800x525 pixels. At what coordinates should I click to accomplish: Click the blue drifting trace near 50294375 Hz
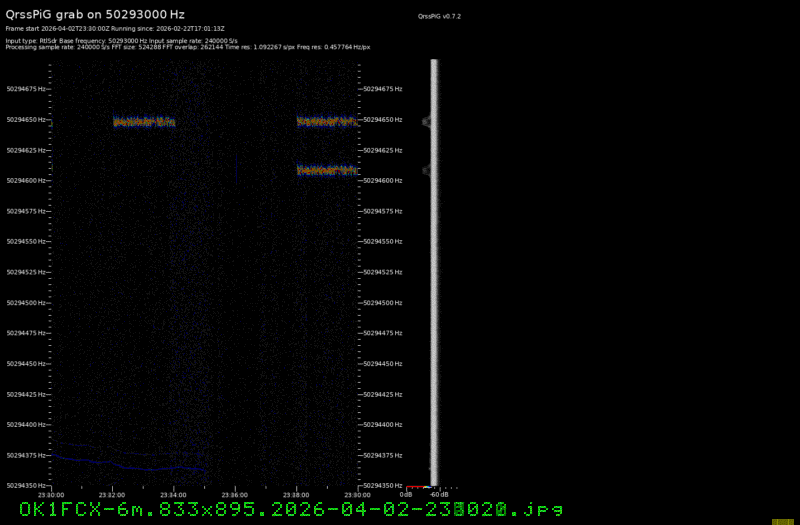(x=128, y=463)
